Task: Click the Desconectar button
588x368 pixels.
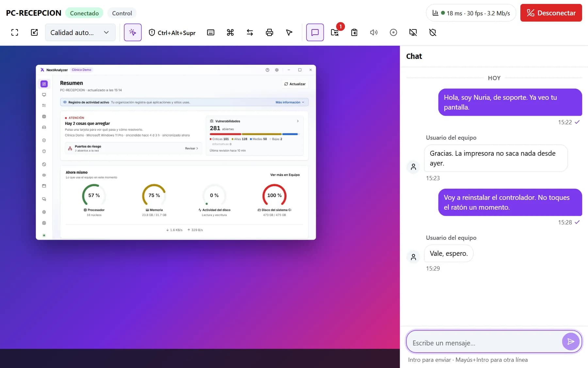Action: coord(551,13)
